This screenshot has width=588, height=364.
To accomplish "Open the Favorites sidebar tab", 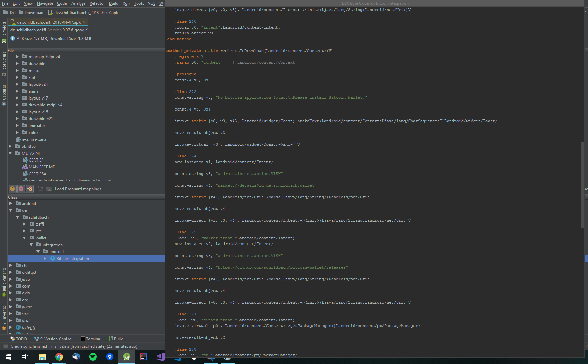I will pos(4,318).
